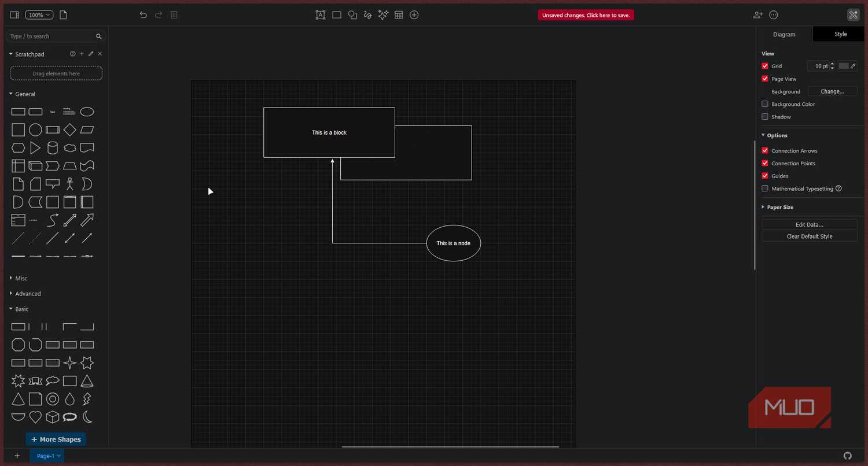Viewport: 868px width, 466px height.
Task: Switch to the Diagram tab
Action: pyautogui.click(x=784, y=35)
